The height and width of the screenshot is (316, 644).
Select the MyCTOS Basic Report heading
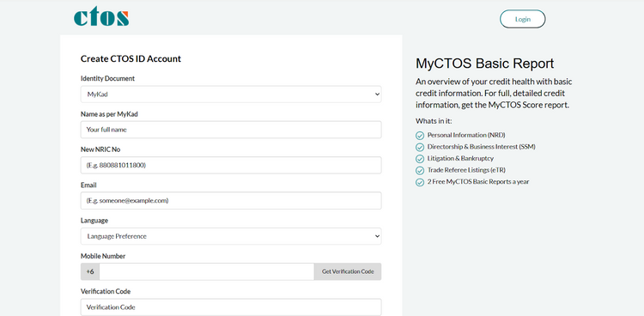(484, 64)
